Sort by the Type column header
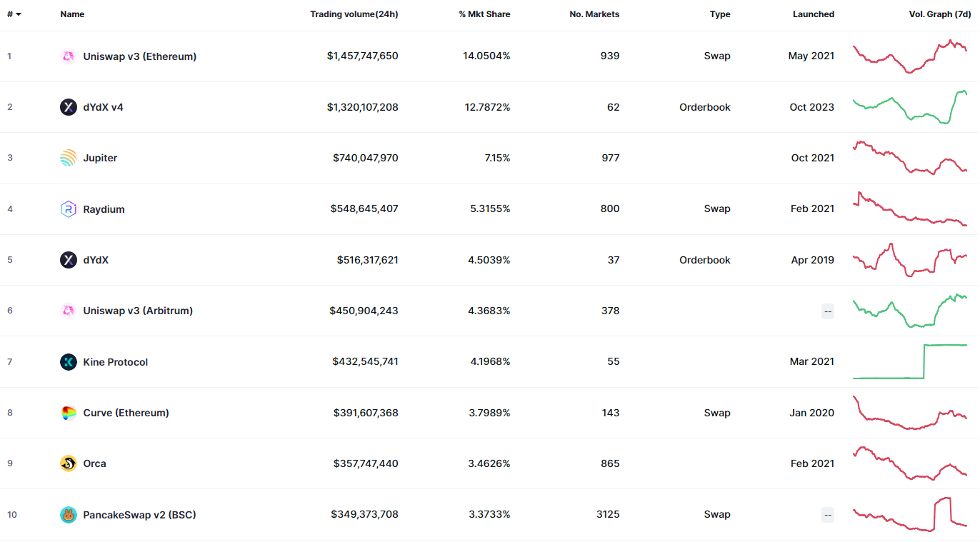 720,14
